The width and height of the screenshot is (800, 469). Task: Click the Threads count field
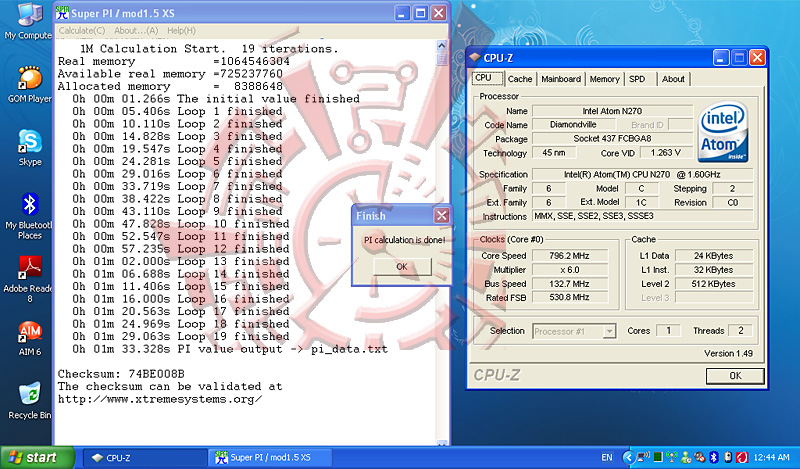pos(740,331)
